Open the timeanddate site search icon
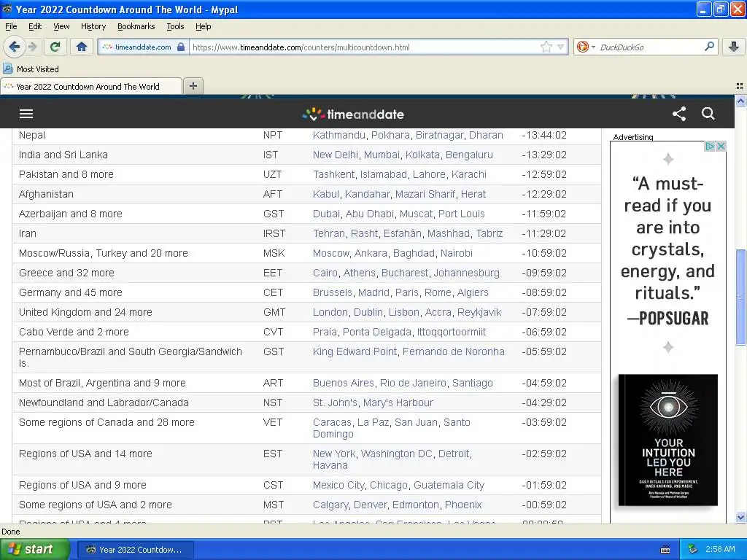This screenshot has height=560, width=747. coord(708,113)
